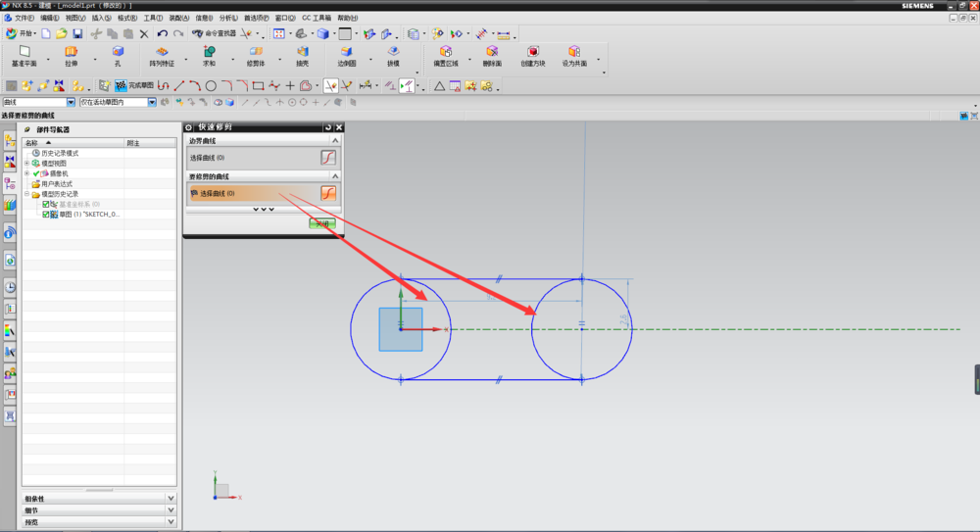
Task: Collapse the 模型历史记录 tree node
Action: click(27, 194)
